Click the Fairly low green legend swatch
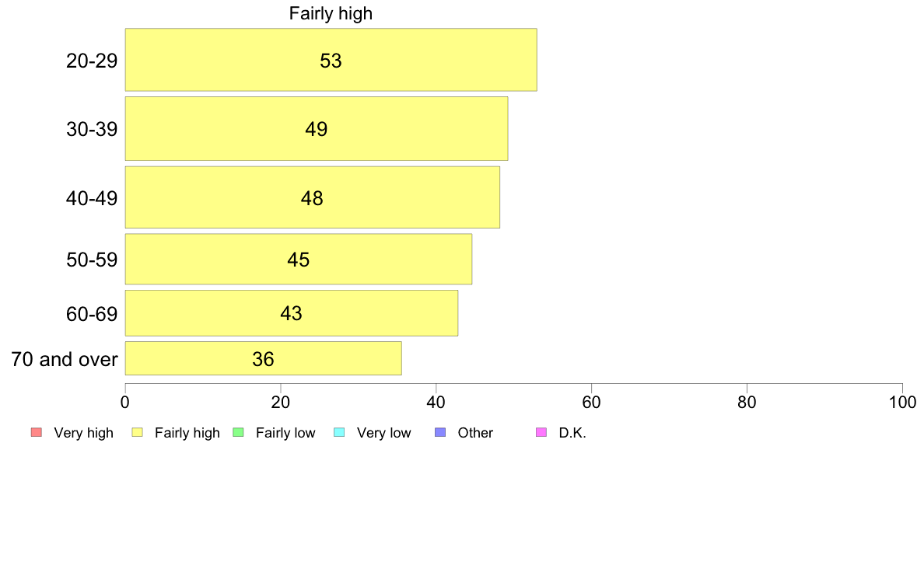The width and height of the screenshot is (924, 572). [239, 432]
